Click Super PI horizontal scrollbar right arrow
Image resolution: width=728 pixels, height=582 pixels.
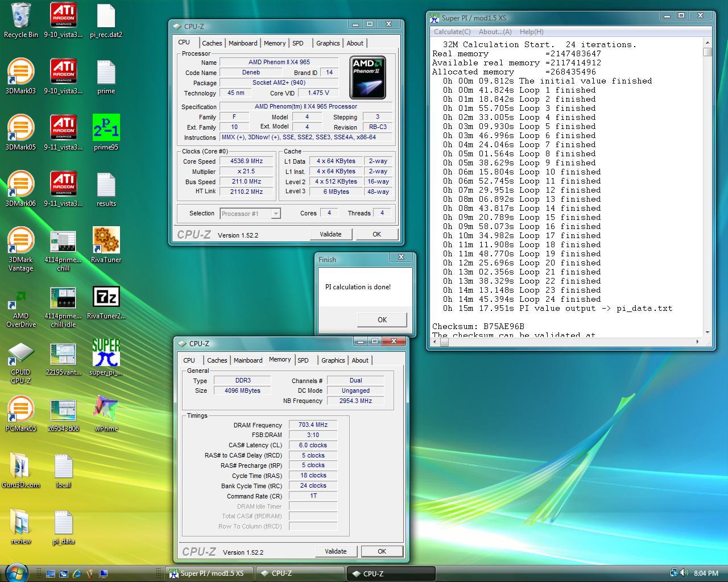click(x=698, y=342)
